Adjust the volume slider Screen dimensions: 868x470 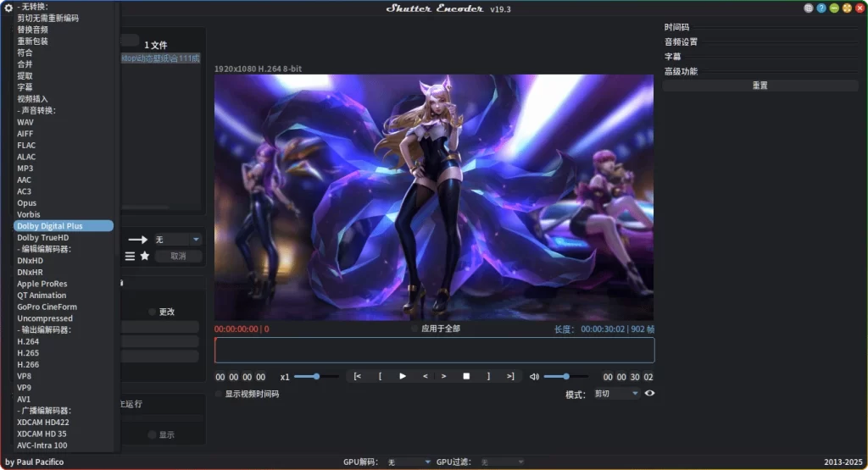point(565,377)
